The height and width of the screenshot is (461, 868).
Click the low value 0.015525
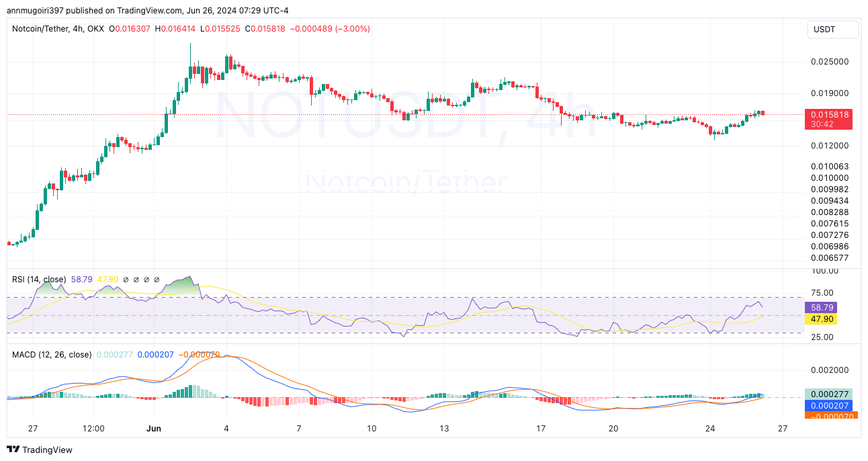point(219,29)
